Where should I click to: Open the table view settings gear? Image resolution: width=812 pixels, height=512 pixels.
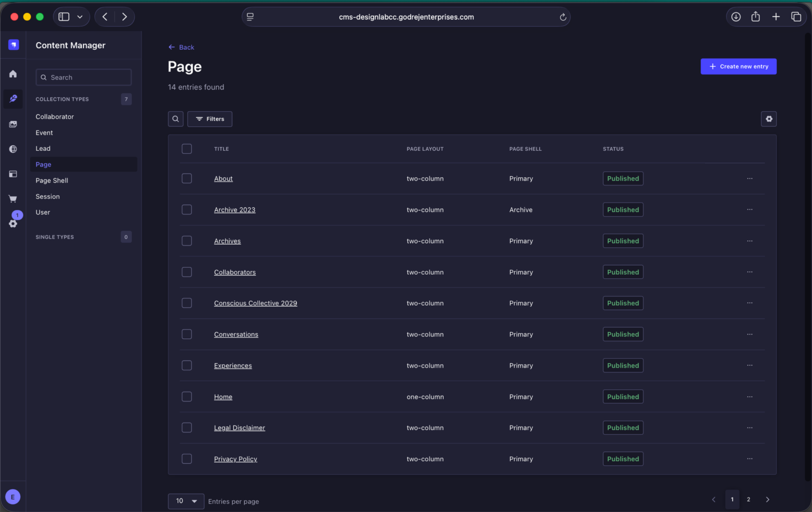pyautogui.click(x=769, y=119)
